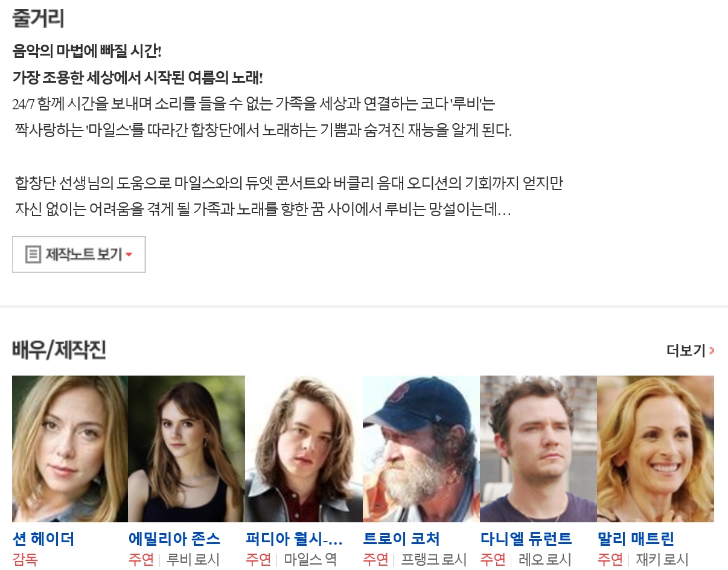The image size is (728, 570).
Task: Open 말리 매트린's photo thumbnail
Action: tap(656, 449)
